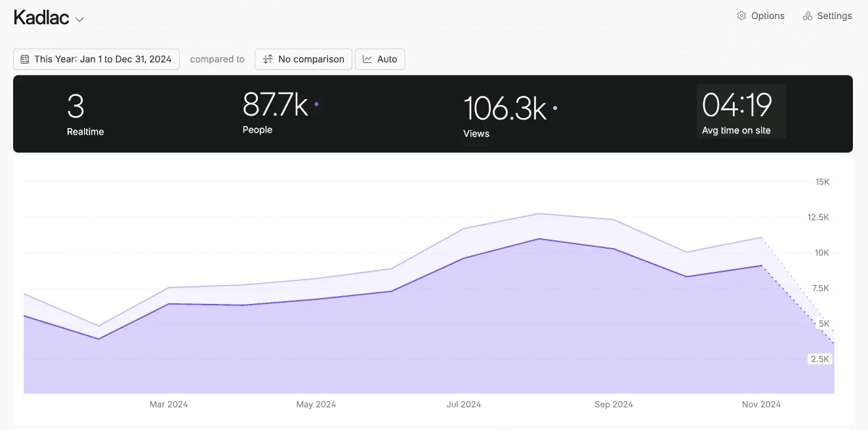This screenshot has height=430, width=868.
Task: Toggle the People 87.7k metric
Action: (276, 112)
